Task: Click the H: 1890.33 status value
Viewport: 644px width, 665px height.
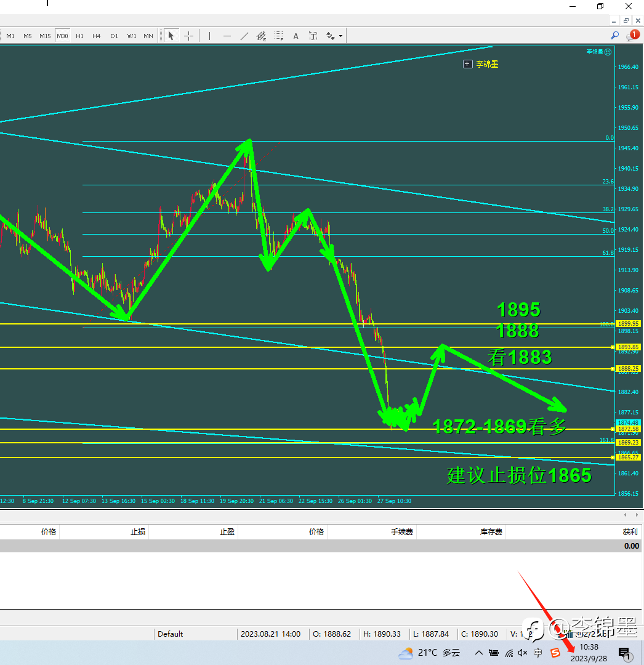Action: [x=382, y=634]
